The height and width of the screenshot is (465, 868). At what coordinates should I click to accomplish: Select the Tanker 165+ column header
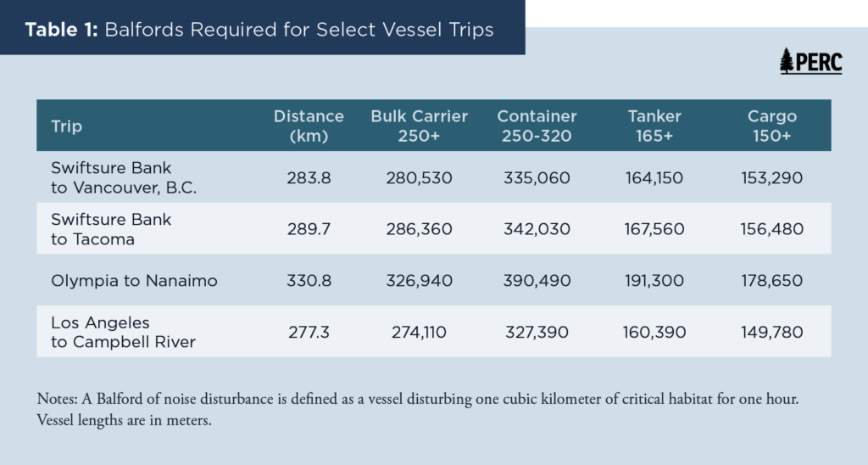point(654,126)
